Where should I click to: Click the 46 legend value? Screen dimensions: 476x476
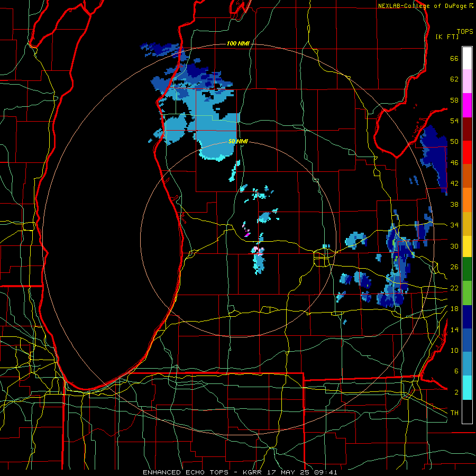pos(454,163)
